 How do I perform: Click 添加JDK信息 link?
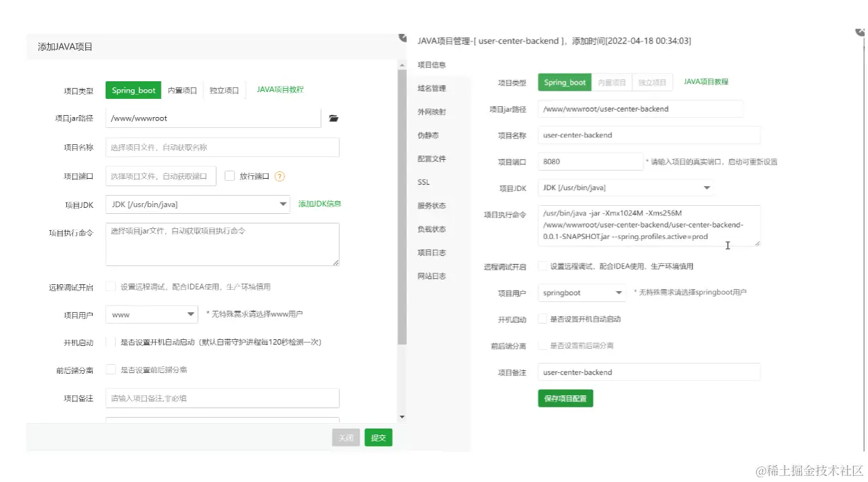tap(320, 204)
